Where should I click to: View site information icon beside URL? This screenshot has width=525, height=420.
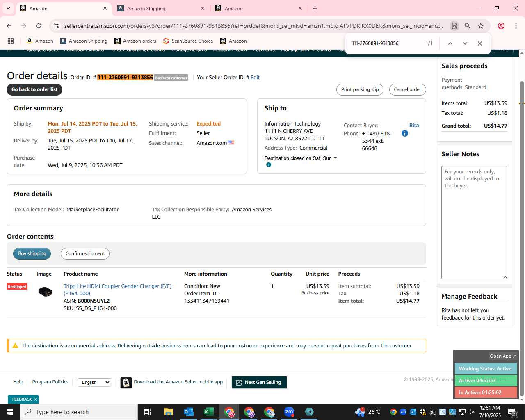click(56, 26)
